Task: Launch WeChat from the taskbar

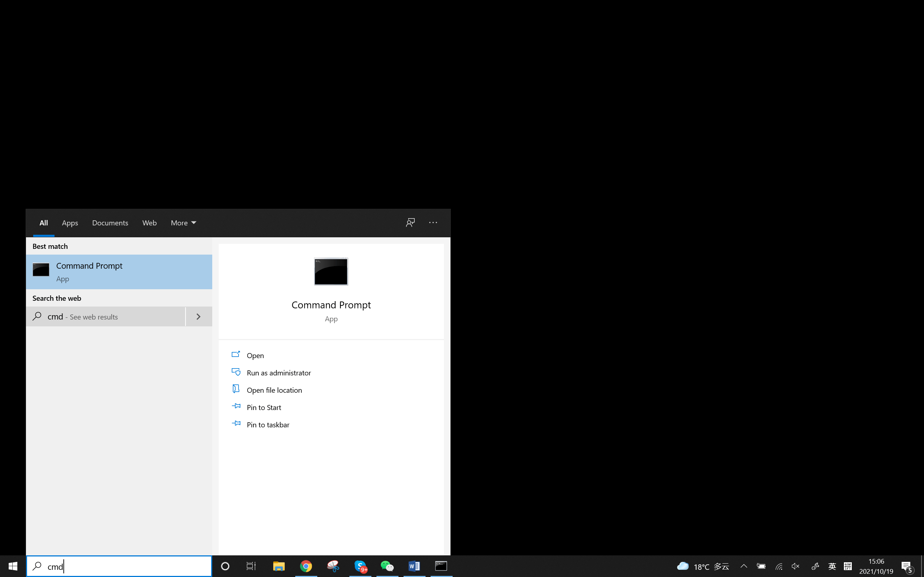Action: tap(387, 566)
